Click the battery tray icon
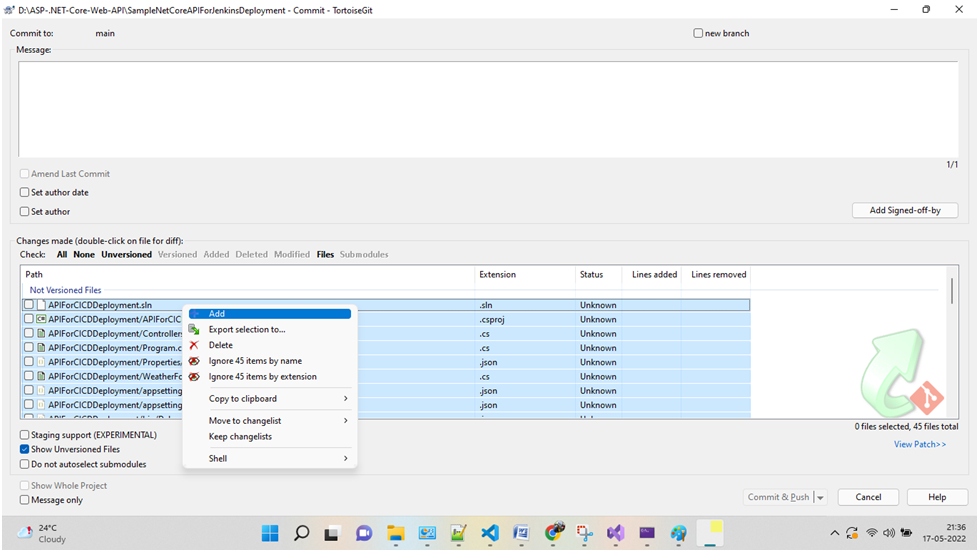This screenshot has height=552, width=979. (x=906, y=533)
